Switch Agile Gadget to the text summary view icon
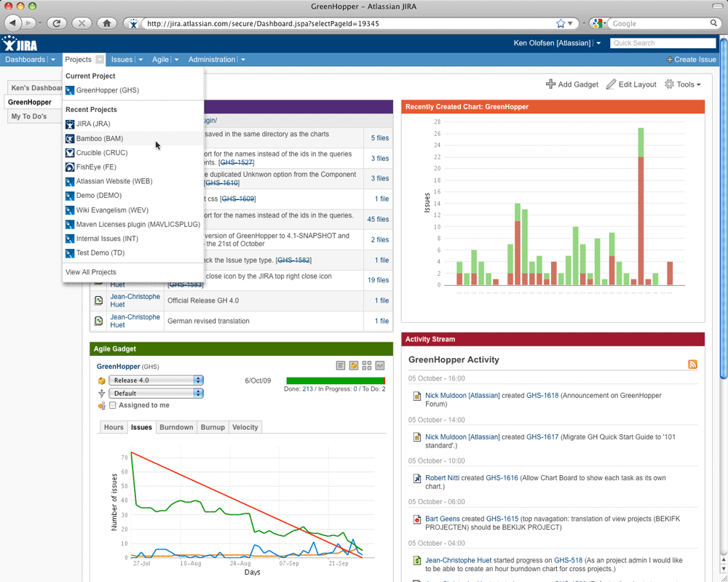This screenshot has width=728, height=582. click(340, 366)
